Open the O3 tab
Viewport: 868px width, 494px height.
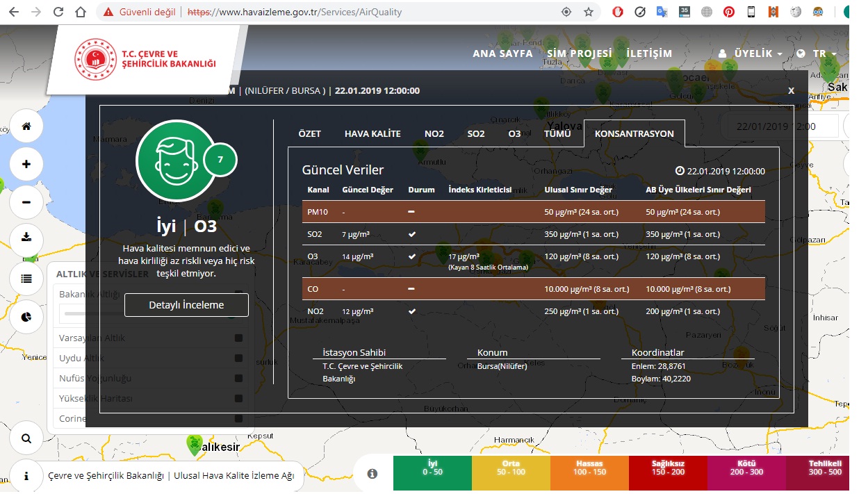click(514, 133)
